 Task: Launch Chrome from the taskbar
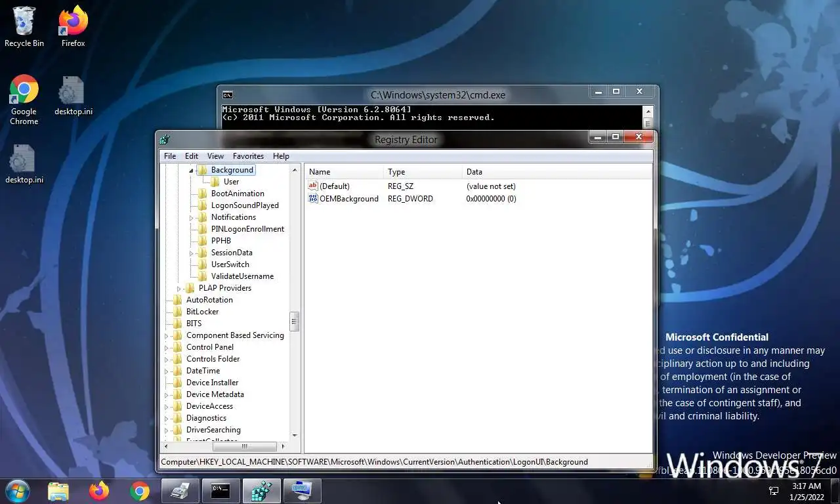point(139,491)
